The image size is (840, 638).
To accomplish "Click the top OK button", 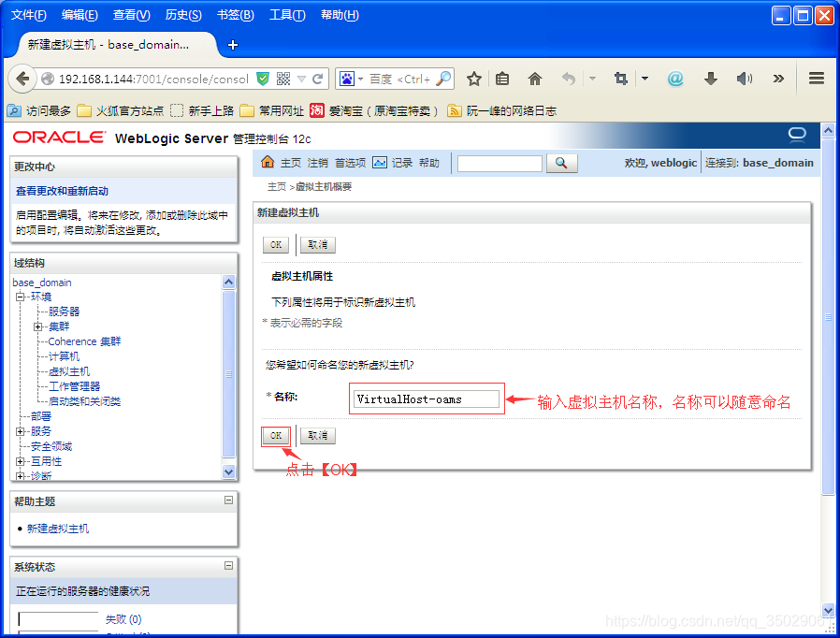I will pyautogui.click(x=276, y=245).
